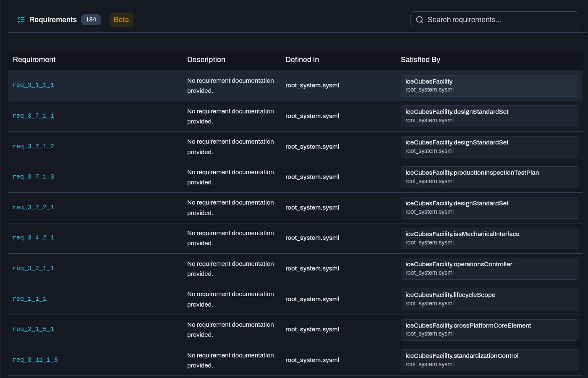588x378 pixels.
Task: Select the lifecycleScope satisfied-by card
Action: pyautogui.click(x=489, y=299)
